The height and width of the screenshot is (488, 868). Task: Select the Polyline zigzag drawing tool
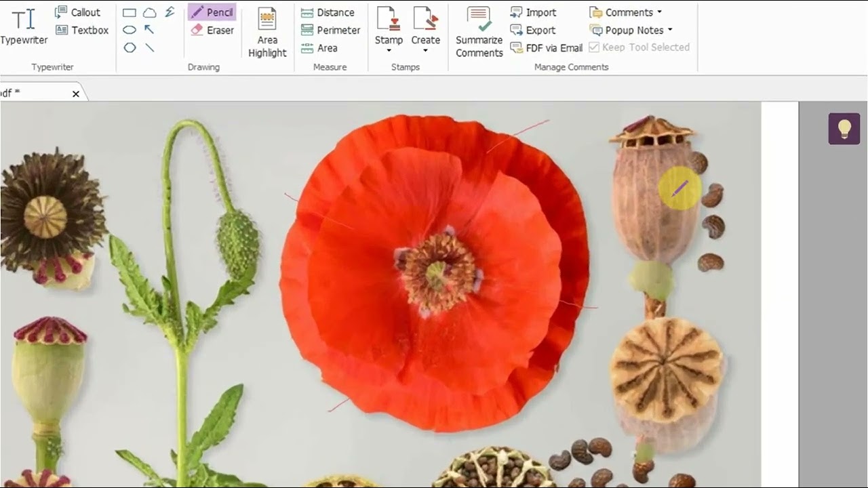(170, 12)
